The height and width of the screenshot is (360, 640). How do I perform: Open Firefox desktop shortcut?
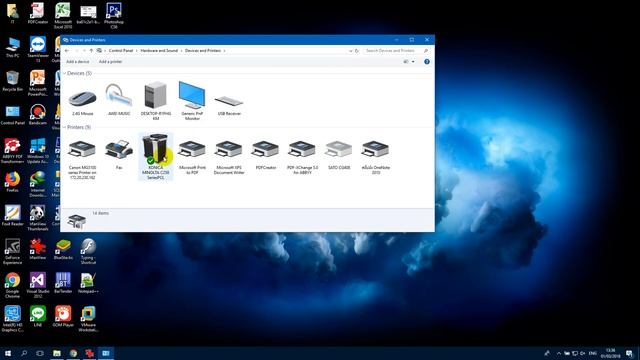point(12,182)
